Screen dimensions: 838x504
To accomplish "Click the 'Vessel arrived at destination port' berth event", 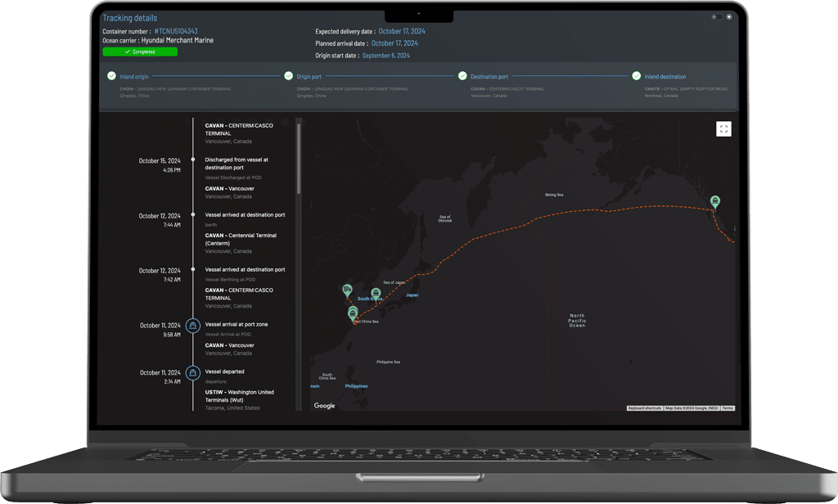I will 245,215.
